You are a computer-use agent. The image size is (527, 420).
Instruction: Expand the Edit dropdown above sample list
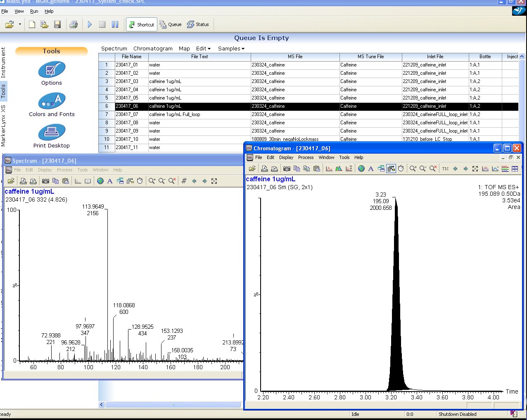[x=203, y=49]
